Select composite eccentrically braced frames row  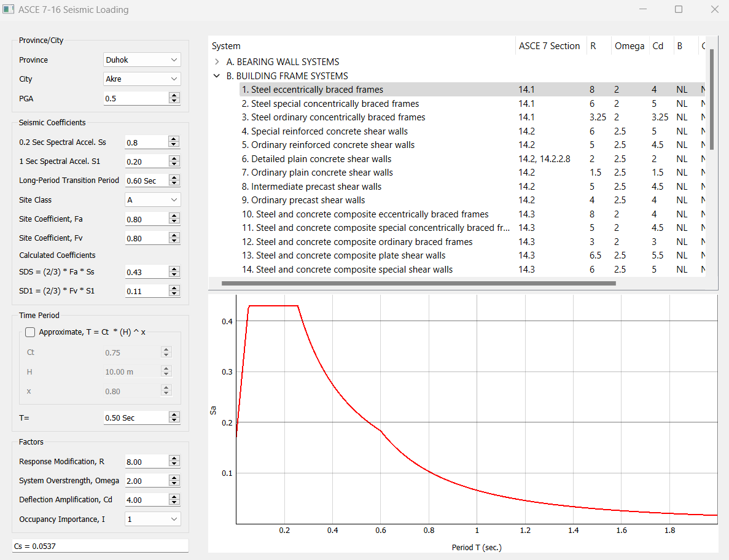click(x=472, y=214)
